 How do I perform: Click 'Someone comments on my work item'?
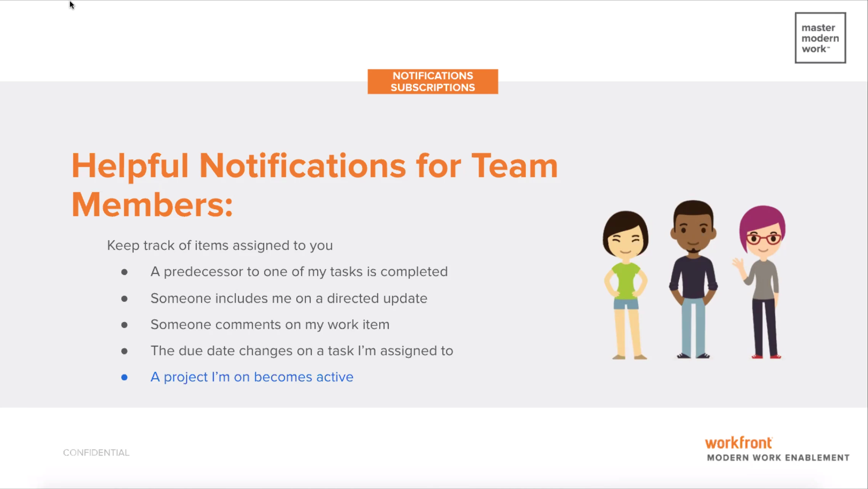[x=270, y=324]
